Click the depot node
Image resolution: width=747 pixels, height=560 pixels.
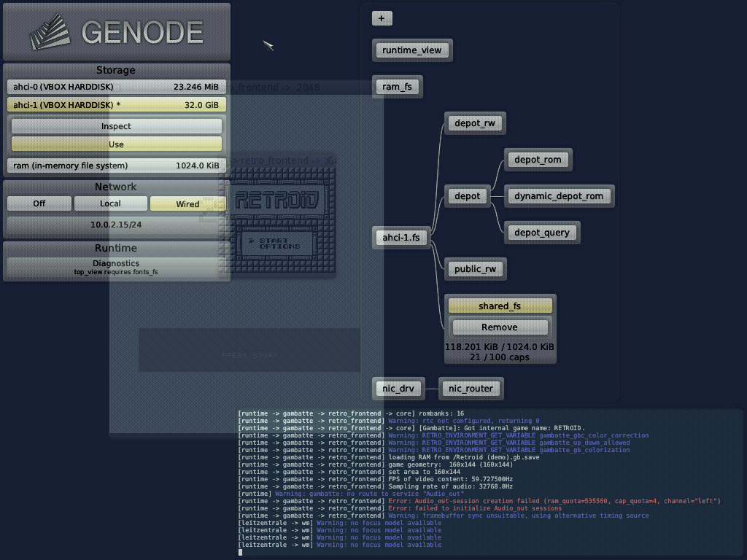tap(467, 196)
